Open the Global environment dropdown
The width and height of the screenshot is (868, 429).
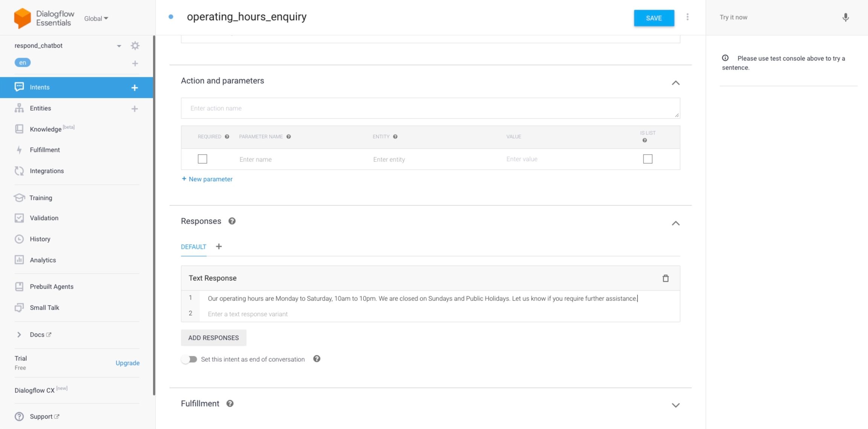coord(95,18)
